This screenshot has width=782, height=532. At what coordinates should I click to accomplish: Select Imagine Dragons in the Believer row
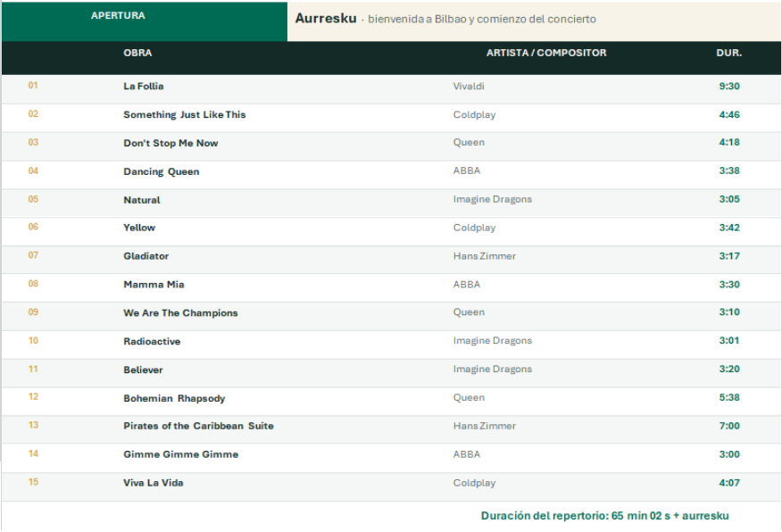(493, 369)
